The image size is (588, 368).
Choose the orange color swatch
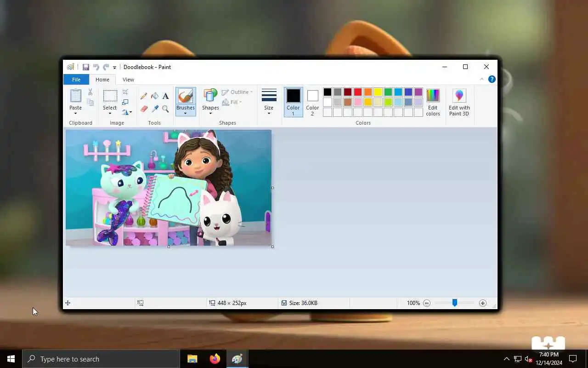click(x=368, y=92)
